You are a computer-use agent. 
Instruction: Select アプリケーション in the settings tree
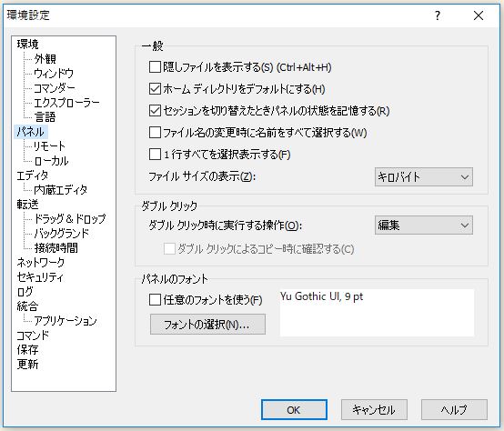66,320
